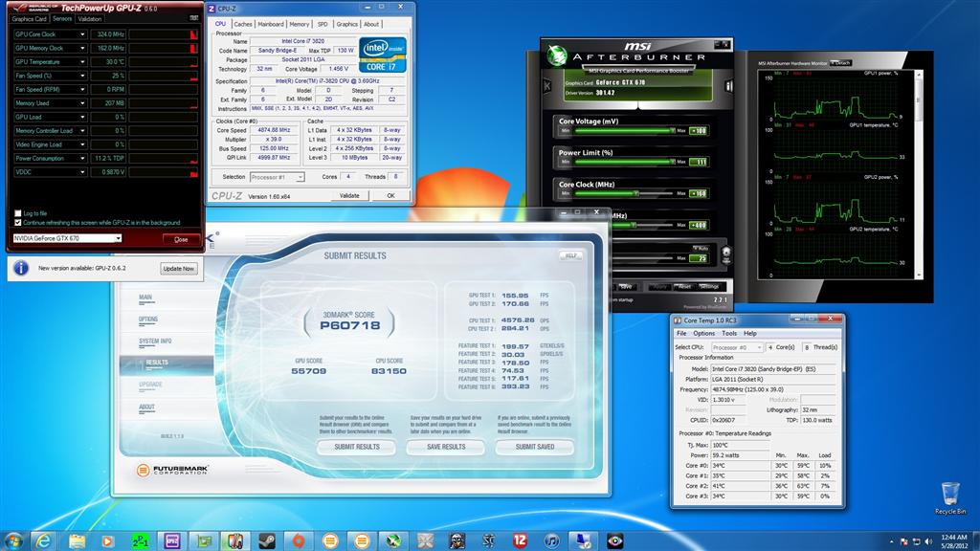This screenshot has width=980, height=551.
Task: Open the NVIDIA GeForce GTX 670 dropdown
Action: pos(67,238)
